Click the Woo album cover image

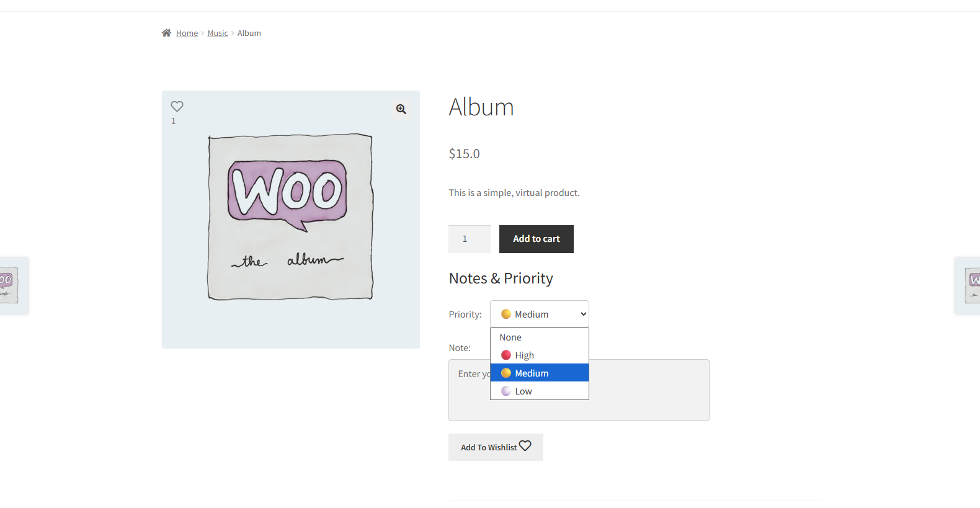tap(290, 217)
